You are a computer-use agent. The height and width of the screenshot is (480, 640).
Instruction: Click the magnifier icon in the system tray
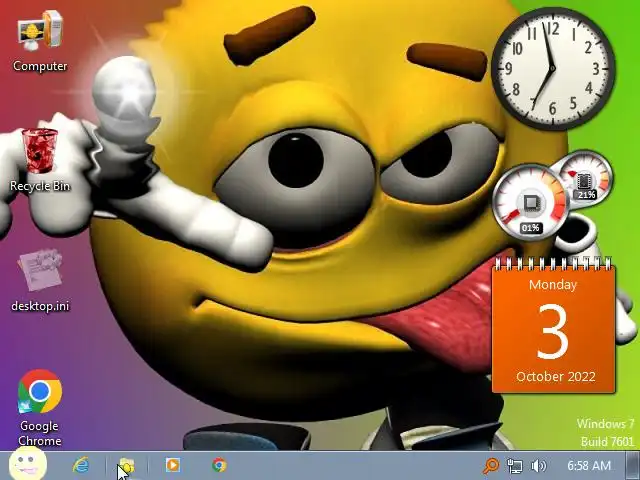coord(491,465)
